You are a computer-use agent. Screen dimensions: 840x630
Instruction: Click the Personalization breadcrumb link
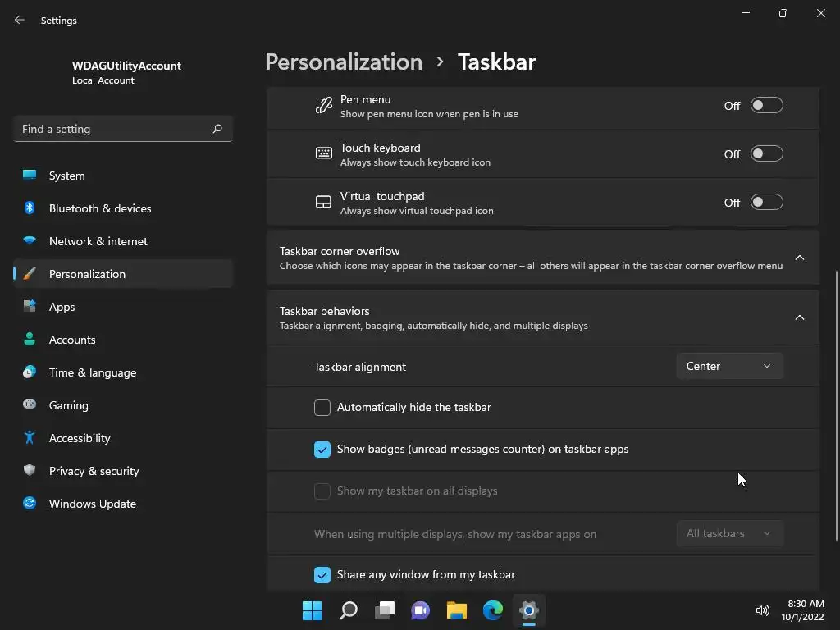click(x=344, y=62)
